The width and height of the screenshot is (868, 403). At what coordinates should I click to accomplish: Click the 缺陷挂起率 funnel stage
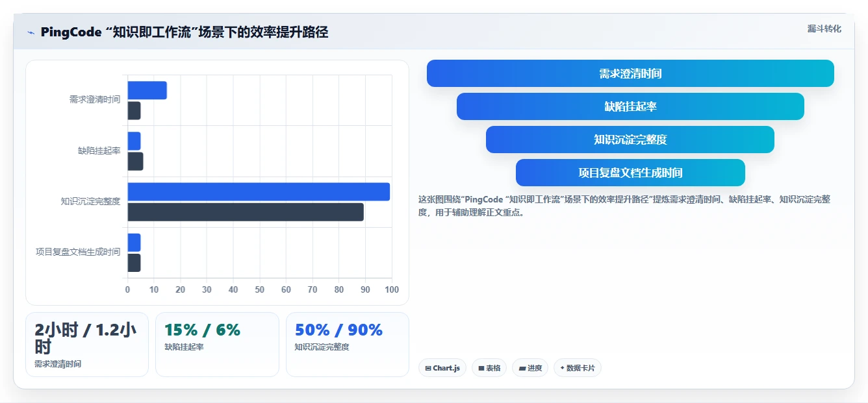(630, 106)
